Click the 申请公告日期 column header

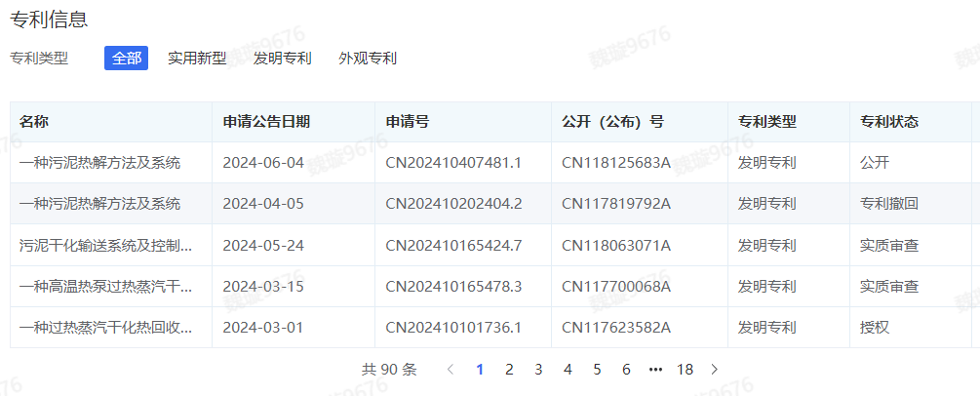coord(266,122)
